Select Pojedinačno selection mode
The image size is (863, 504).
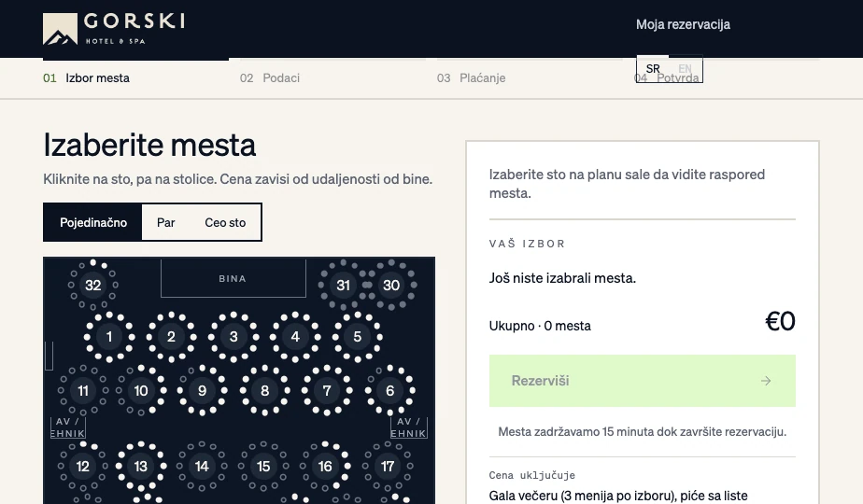(x=93, y=222)
